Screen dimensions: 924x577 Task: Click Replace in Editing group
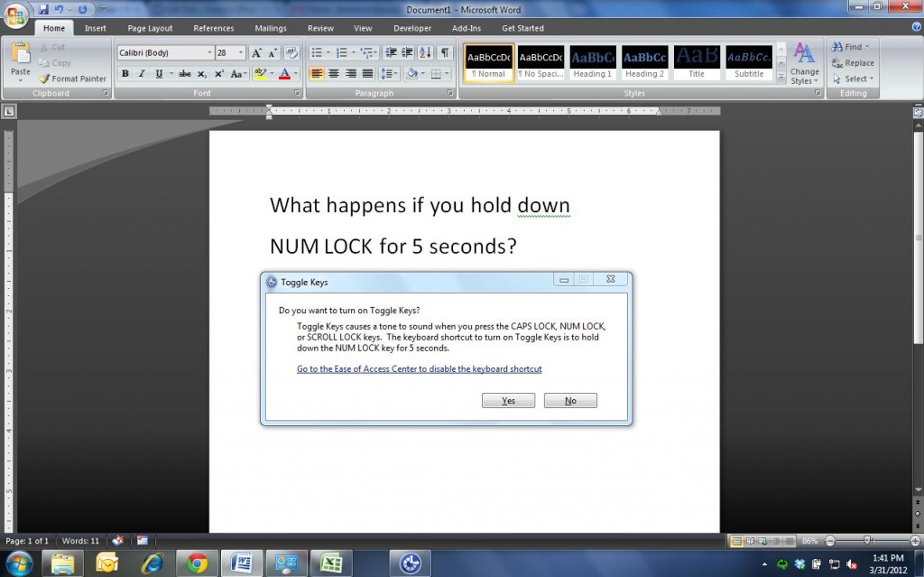click(853, 63)
